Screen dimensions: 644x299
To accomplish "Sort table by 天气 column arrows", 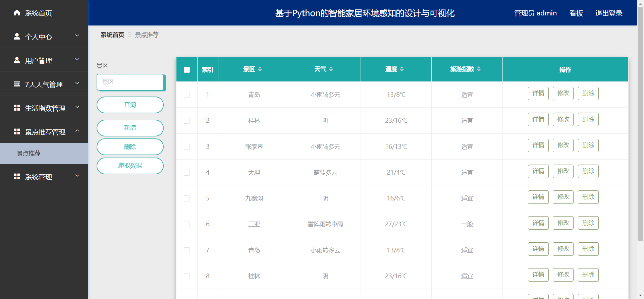I will (331, 69).
